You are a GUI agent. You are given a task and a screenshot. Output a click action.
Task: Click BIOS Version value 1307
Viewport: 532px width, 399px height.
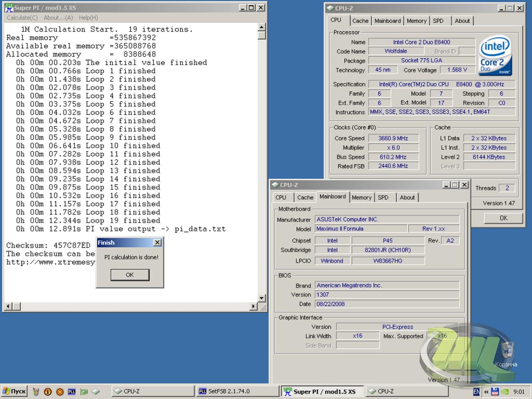[387, 295]
